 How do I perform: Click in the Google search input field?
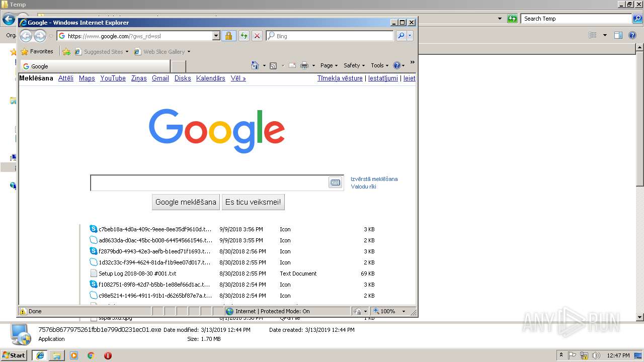[210, 183]
